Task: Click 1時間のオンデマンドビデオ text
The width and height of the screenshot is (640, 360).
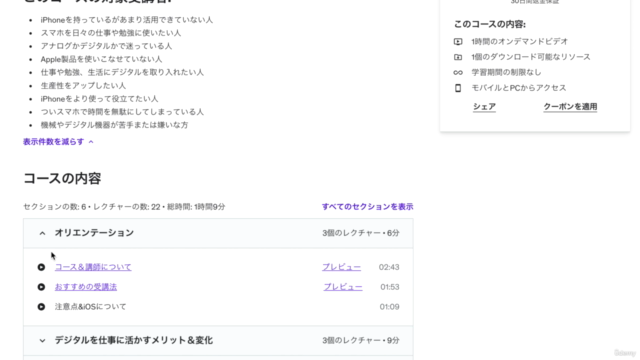Action: (520, 42)
